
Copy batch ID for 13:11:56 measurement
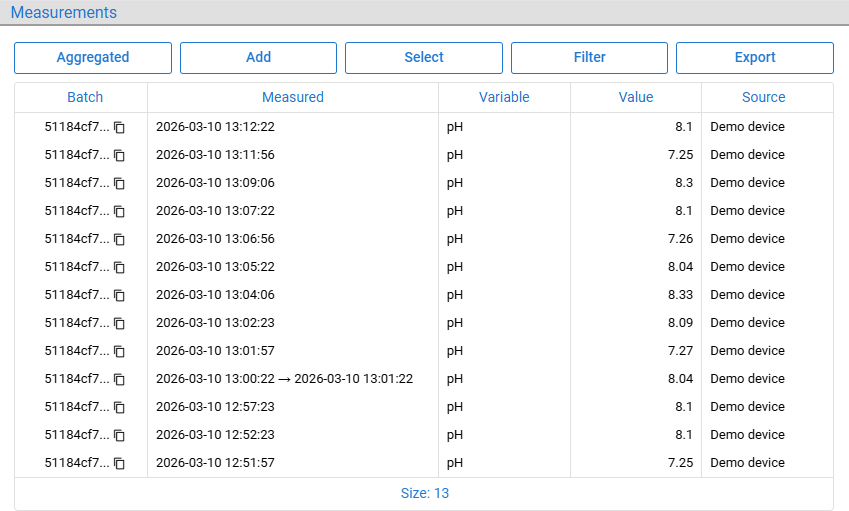click(119, 155)
